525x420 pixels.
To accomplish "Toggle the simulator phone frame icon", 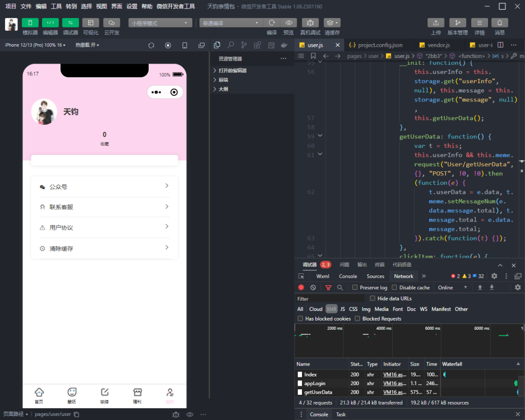I will [x=185, y=45].
